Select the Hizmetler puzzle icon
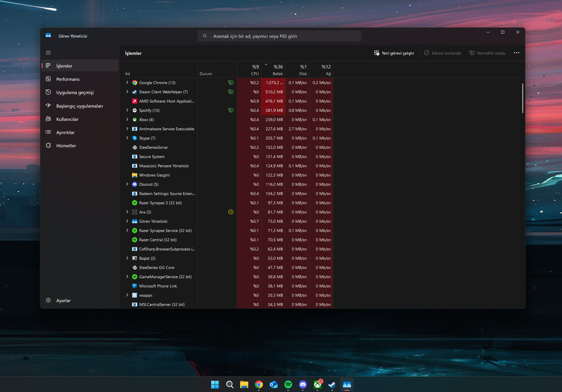The height and width of the screenshot is (392, 562). point(48,146)
